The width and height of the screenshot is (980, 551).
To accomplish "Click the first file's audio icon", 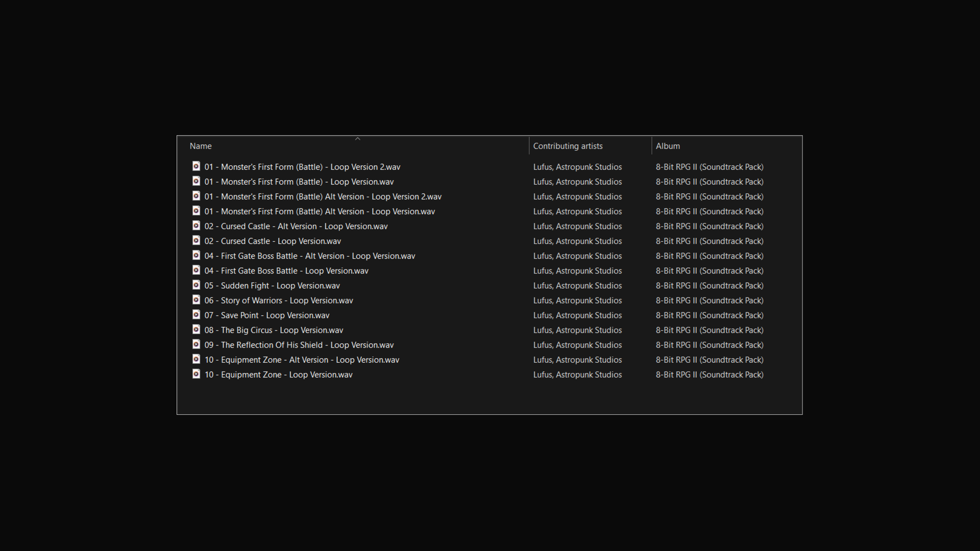I will point(196,166).
